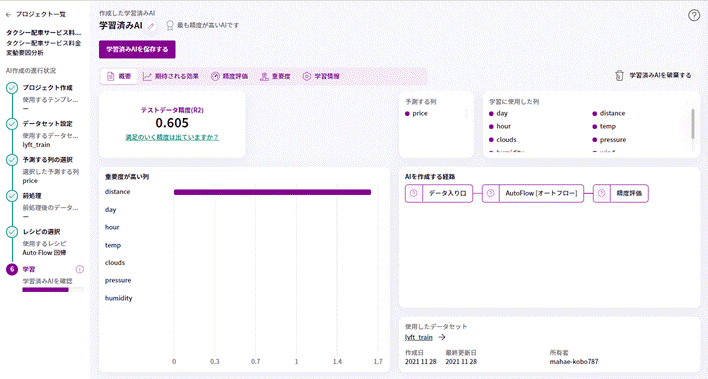Click the 学習済みAIを保存する button
Viewport: 708px width, 379px height.
pos(137,49)
